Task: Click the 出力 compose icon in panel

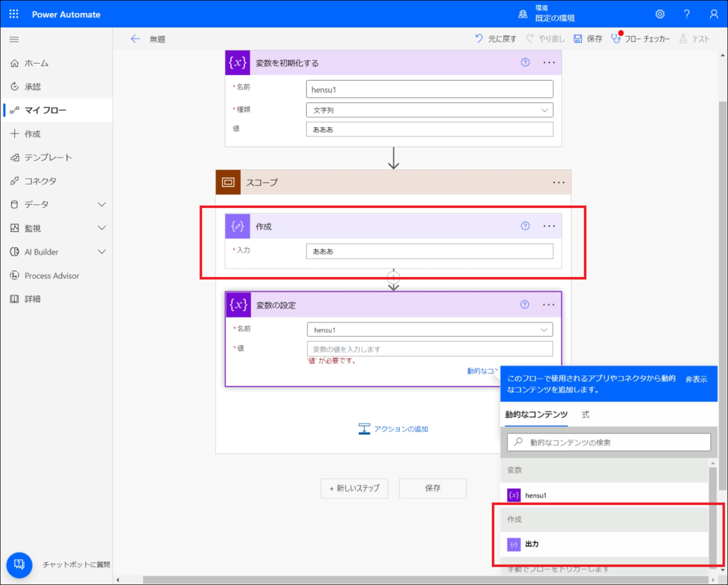Action: click(514, 544)
